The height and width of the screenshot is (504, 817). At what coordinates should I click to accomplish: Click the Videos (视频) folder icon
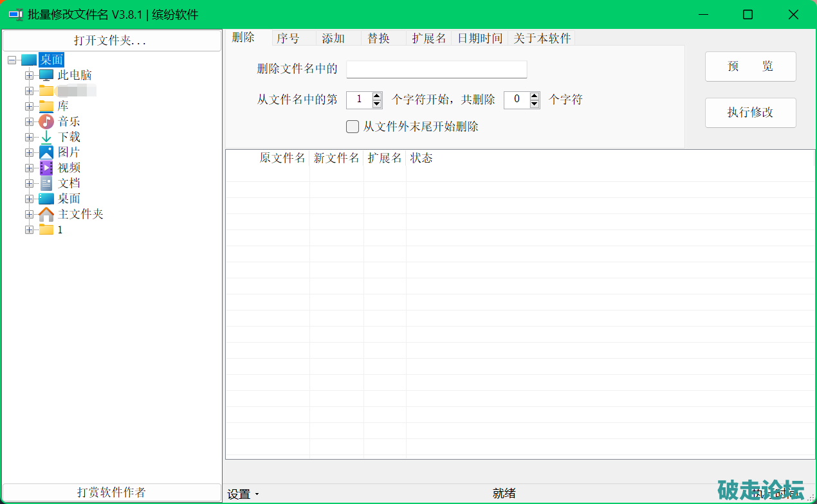[x=46, y=168]
